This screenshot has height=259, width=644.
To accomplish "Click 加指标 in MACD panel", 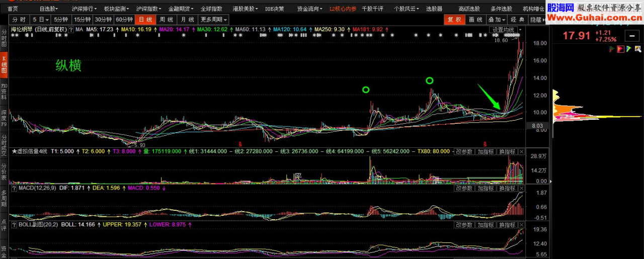I will tap(486, 188).
